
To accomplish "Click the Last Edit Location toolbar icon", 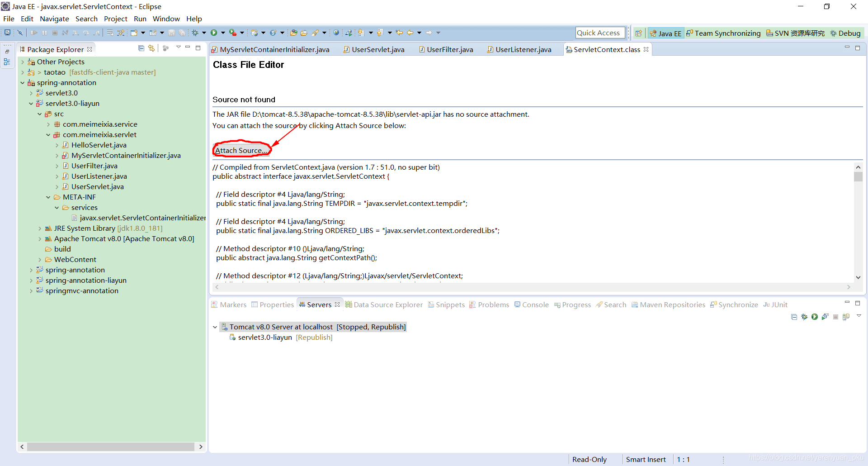I will [399, 33].
